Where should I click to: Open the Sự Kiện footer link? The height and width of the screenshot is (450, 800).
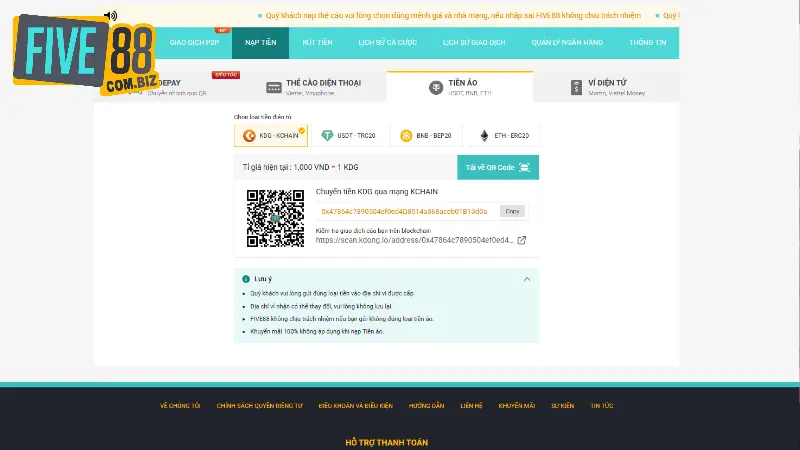(x=563, y=406)
